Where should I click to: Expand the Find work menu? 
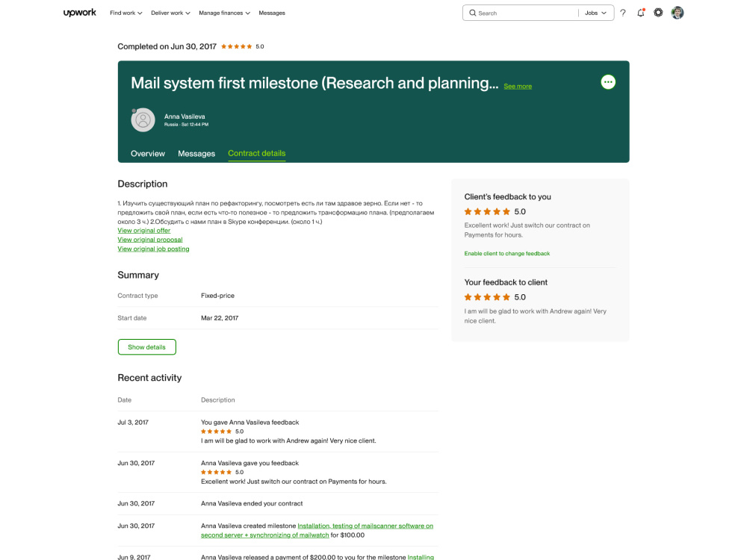tap(126, 13)
